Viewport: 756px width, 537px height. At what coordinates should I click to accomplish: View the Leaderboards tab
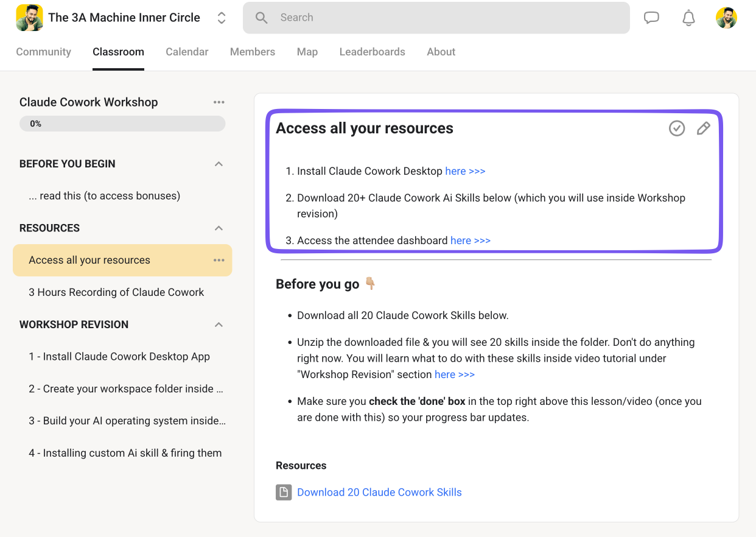pos(373,52)
